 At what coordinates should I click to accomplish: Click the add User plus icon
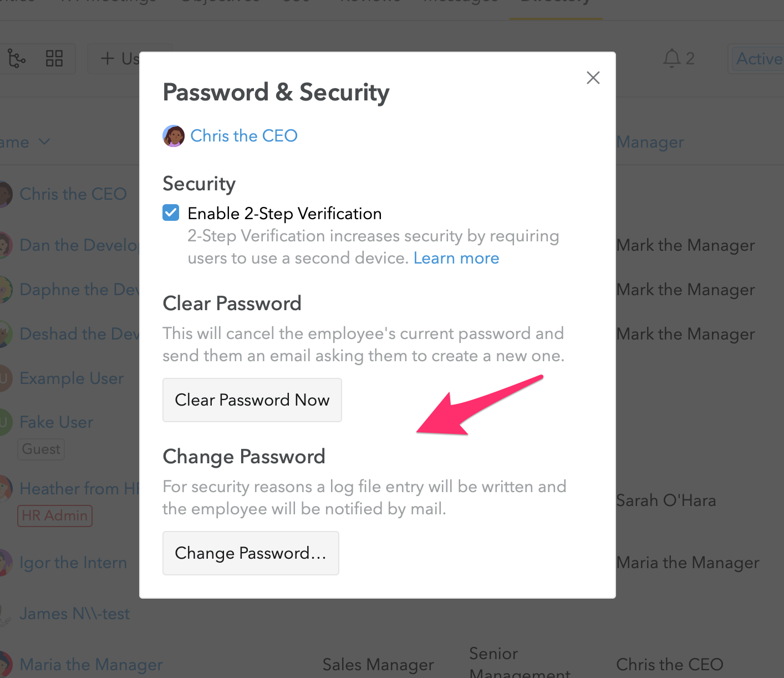pyautogui.click(x=107, y=58)
